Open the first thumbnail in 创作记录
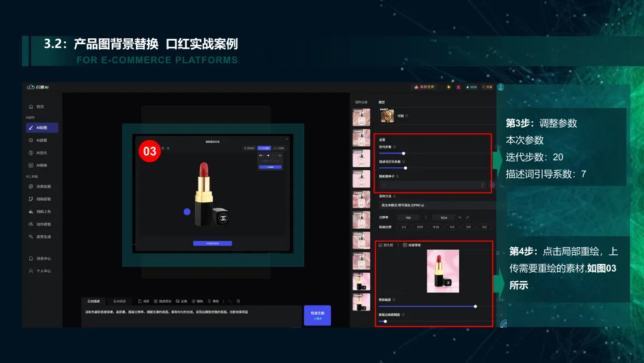This screenshot has width=644, height=363. [361, 117]
